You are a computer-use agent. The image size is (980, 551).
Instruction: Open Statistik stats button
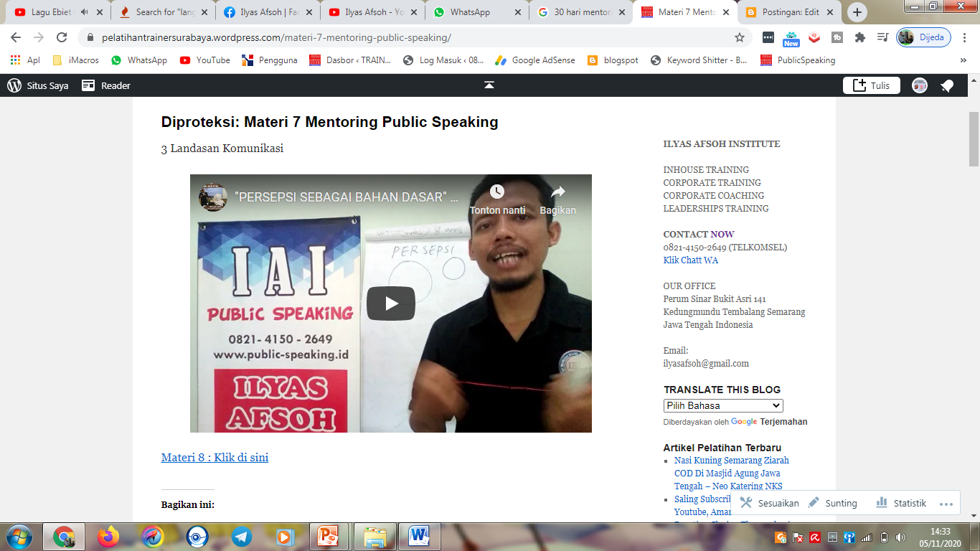pos(901,503)
